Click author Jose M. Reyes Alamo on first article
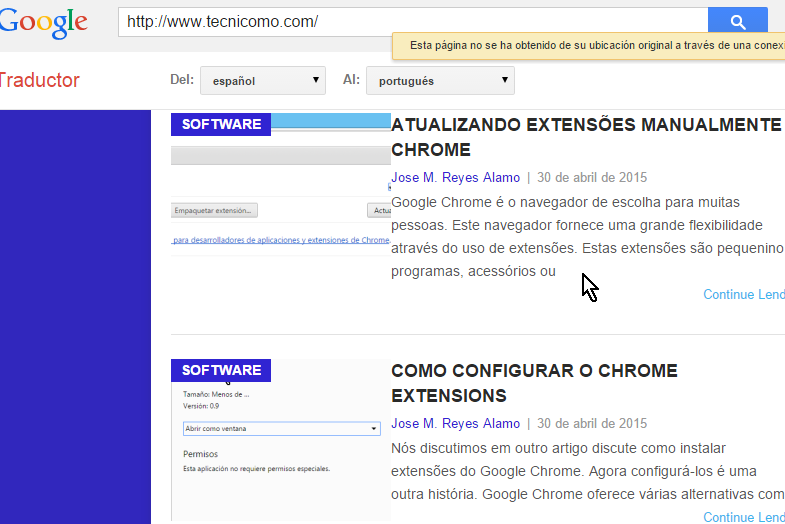This screenshot has height=524, width=785. click(x=455, y=178)
